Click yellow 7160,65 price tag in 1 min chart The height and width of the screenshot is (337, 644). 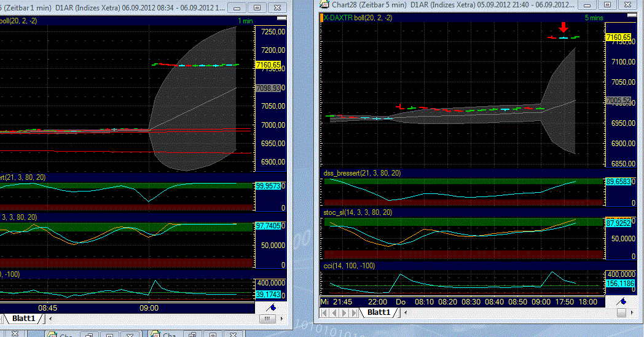268,65
